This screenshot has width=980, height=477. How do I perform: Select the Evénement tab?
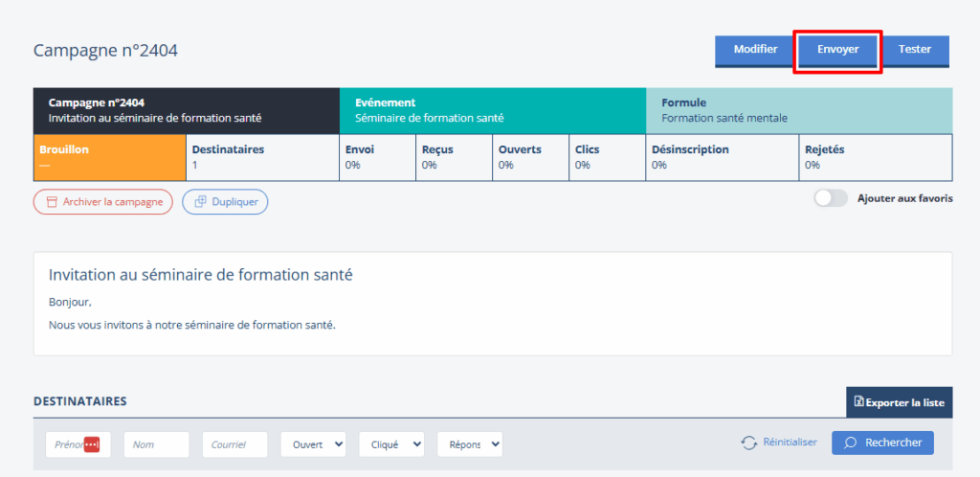click(x=492, y=110)
